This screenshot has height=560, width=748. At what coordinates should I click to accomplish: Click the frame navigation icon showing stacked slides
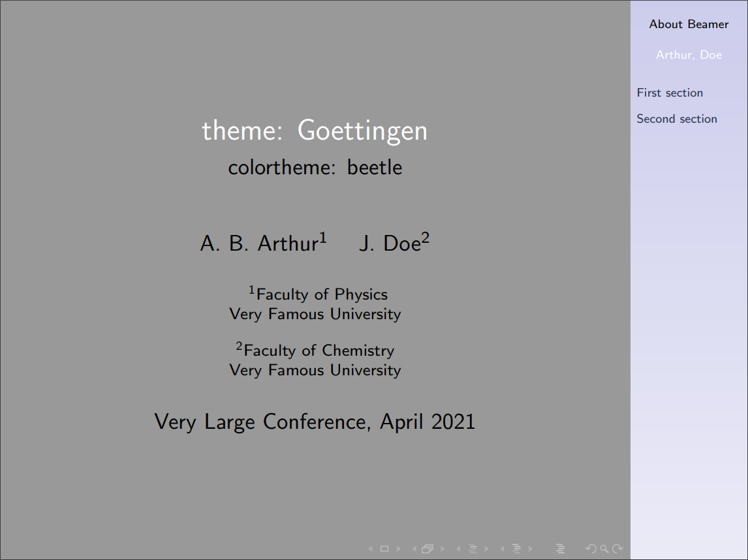click(428, 548)
